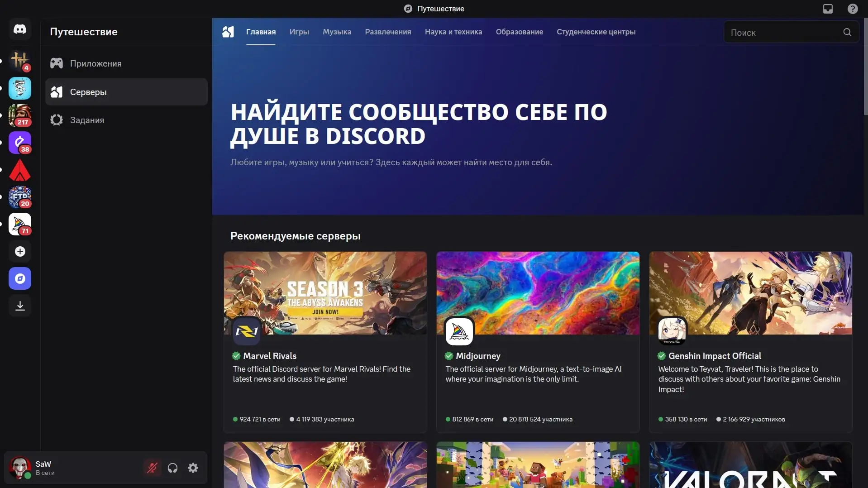Click the search magnifier icon
Viewport: 868px width, 488px height.
coord(847,32)
